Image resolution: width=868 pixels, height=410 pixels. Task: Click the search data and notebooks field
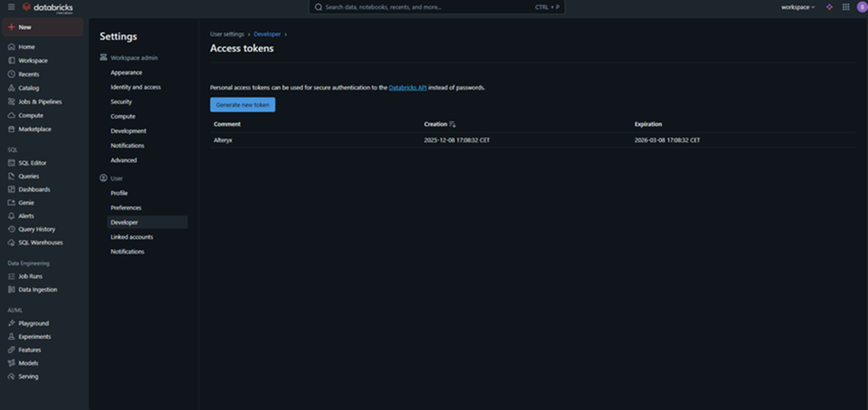437,7
